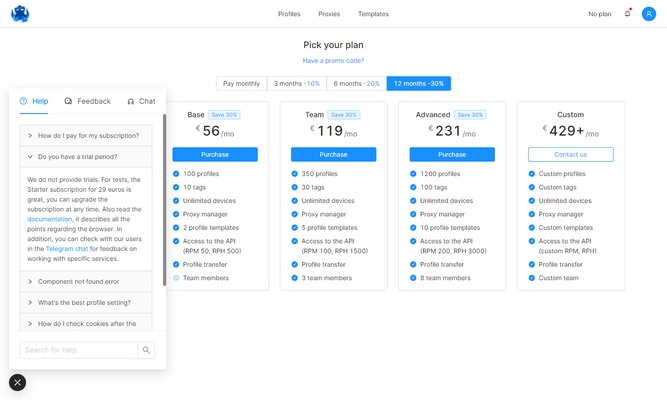Focus the Search for help field
Image resolution: width=667 pixels, height=400 pixels.
point(79,350)
